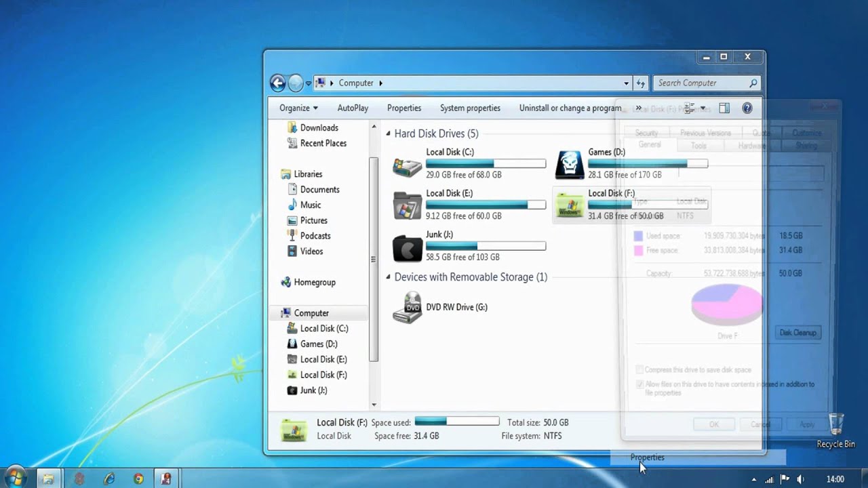Show additional commands with the chevron overflow
868x488 pixels.
pos(638,108)
